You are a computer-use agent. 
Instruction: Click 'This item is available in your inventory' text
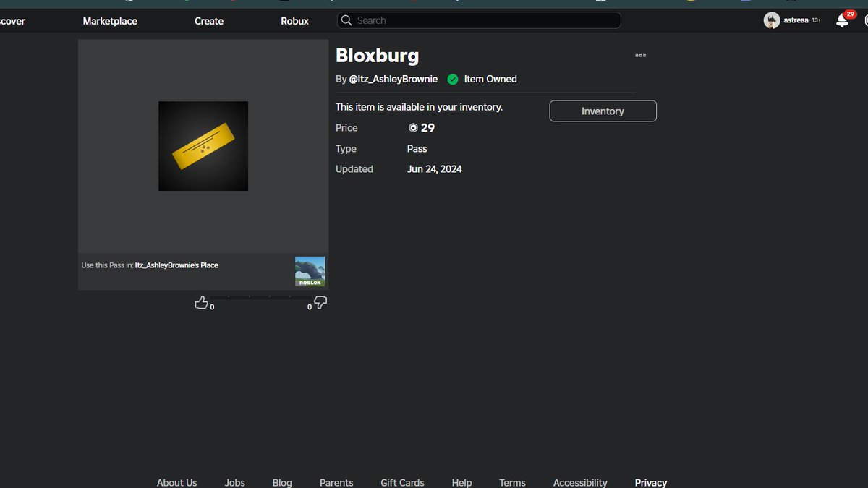[x=419, y=107]
